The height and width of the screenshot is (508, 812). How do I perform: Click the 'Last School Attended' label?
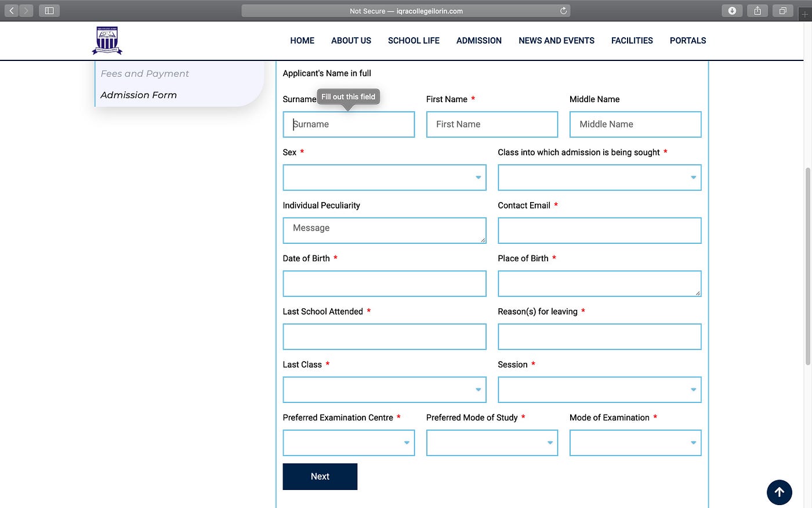pyautogui.click(x=322, y=312)
